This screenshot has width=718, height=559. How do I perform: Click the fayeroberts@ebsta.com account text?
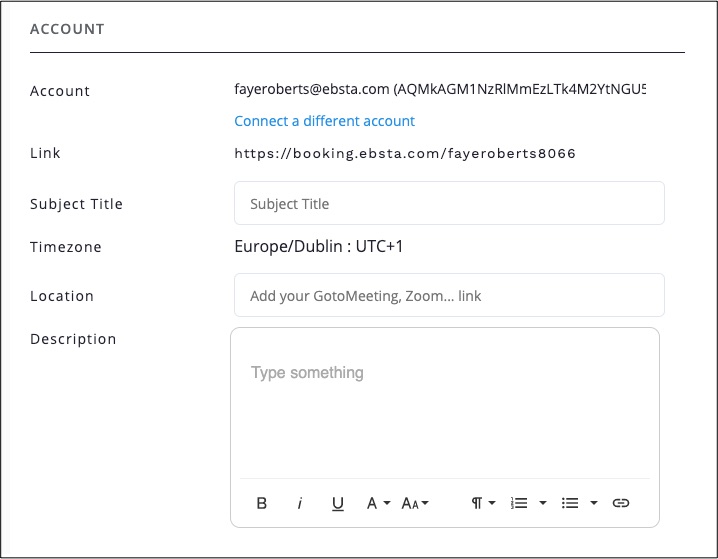point(311,90)
